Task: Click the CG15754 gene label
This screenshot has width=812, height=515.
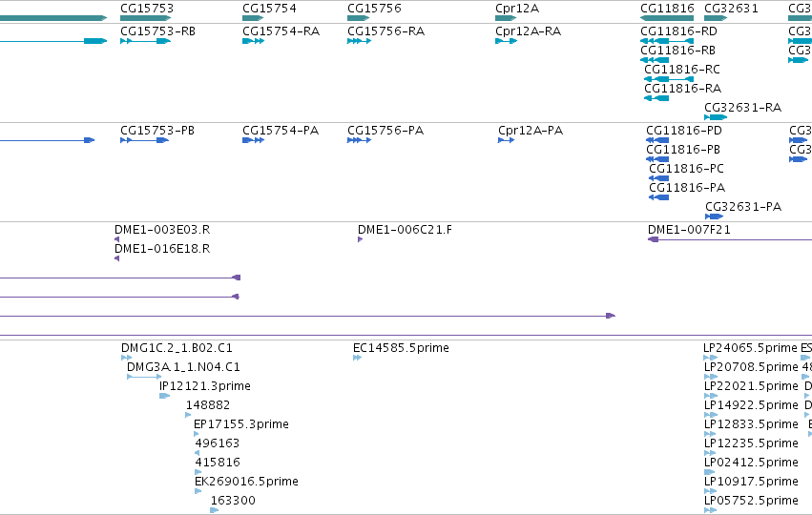Action: (269, 9)
